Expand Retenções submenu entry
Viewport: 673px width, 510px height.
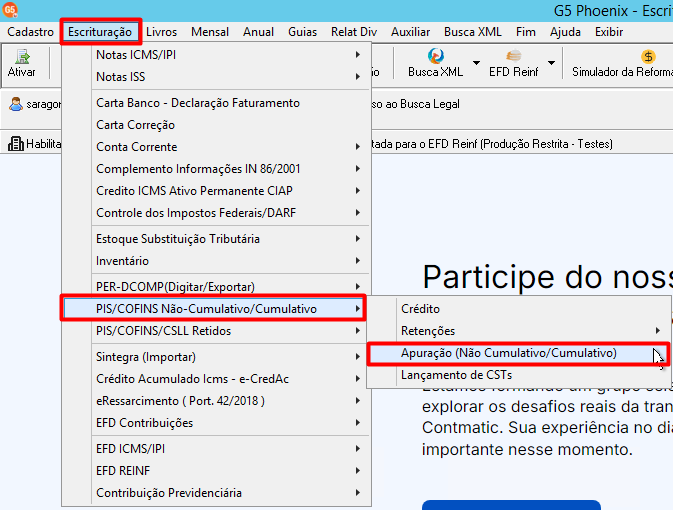[x=519, y=331]
